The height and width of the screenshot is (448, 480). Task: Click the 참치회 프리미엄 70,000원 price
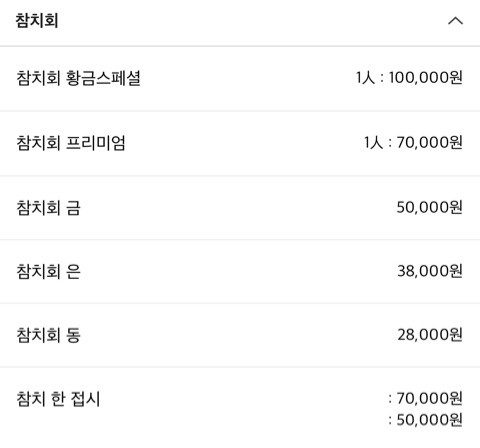tap(430, 143)
